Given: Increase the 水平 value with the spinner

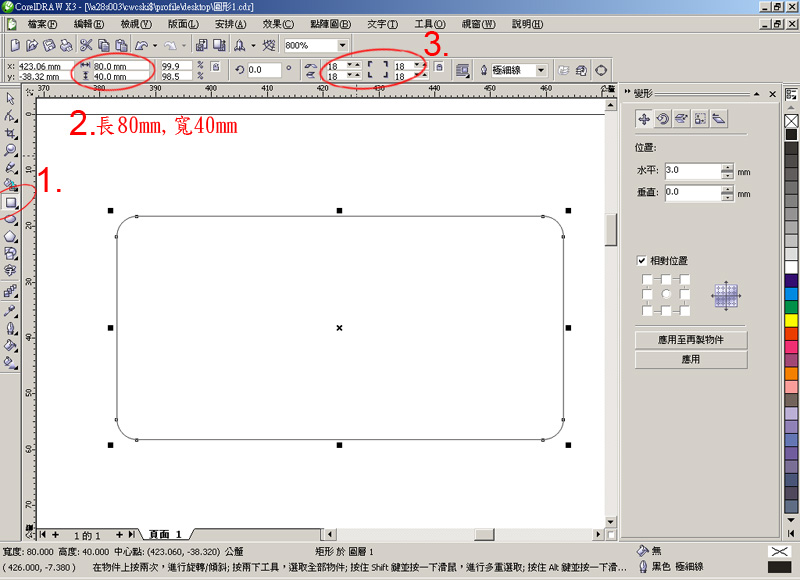Looking at the screenshot, I should 727,167.
